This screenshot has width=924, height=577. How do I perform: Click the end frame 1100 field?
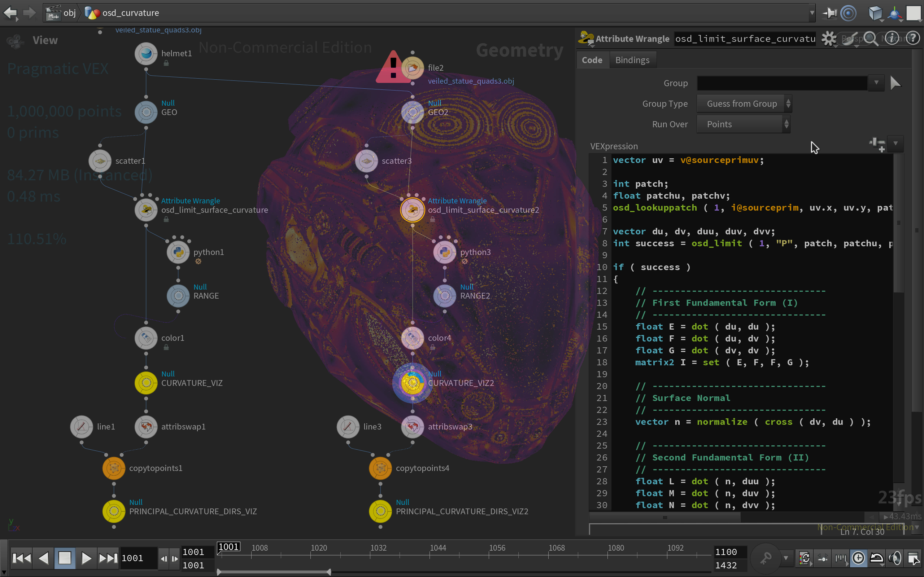[x=727, y=552]
